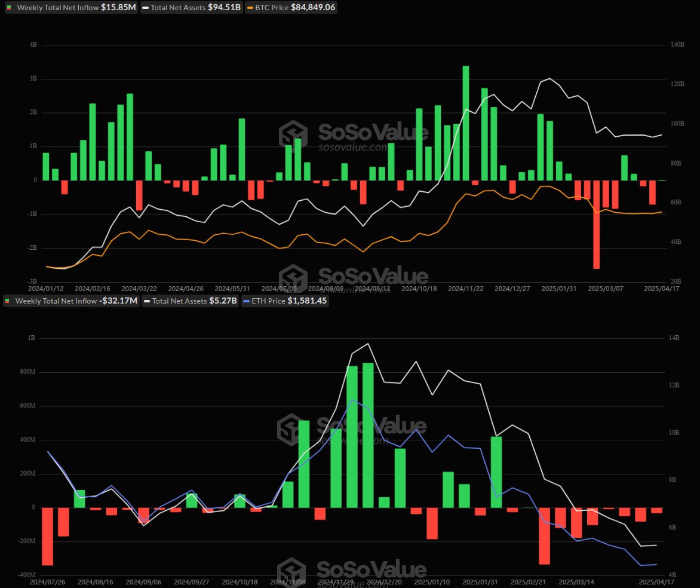Click the 800M left axis label

pos(27,372)
